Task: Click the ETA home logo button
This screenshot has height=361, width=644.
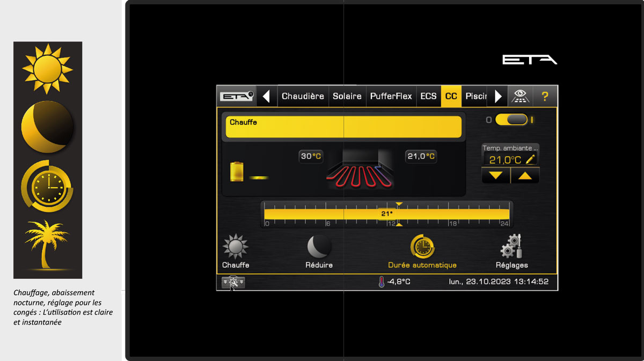Action: pyautogui.click(x=236, y=97)
